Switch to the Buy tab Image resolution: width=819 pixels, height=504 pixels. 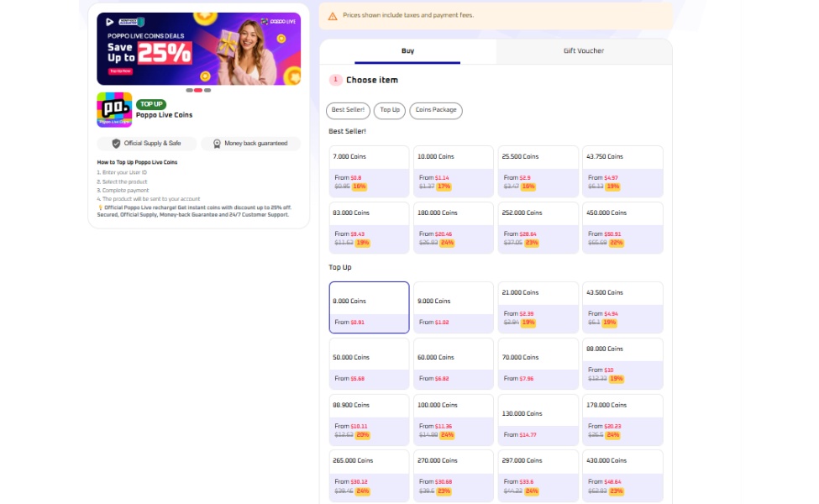coord(407,51)
